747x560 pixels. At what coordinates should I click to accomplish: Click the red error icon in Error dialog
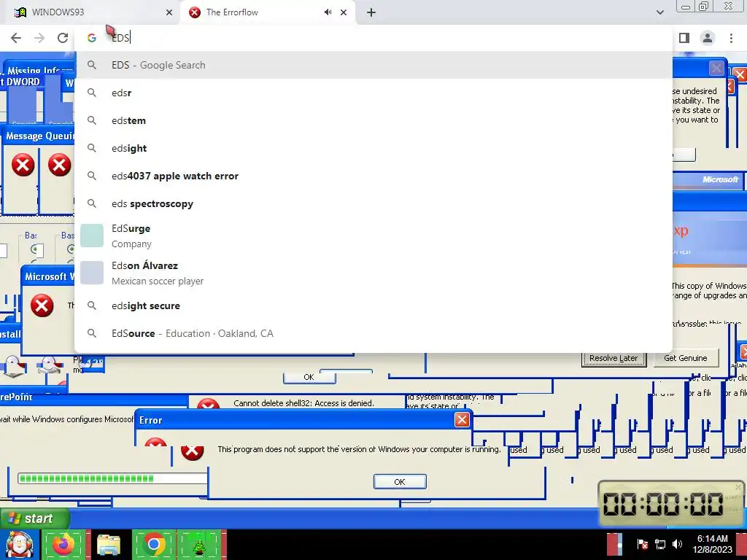tap(193, 451)
